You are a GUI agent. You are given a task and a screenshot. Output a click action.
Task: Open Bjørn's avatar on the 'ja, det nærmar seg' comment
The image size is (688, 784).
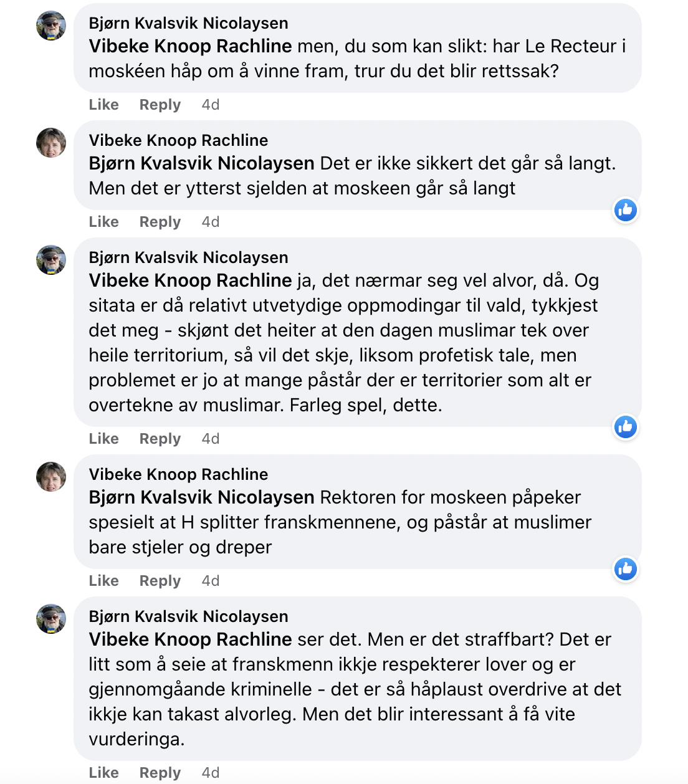click(51, 260)
